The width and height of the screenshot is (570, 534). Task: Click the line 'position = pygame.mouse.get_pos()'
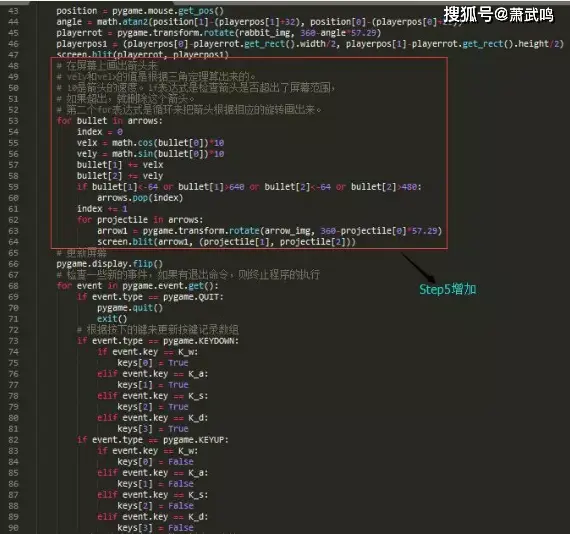tap(140, 11)
